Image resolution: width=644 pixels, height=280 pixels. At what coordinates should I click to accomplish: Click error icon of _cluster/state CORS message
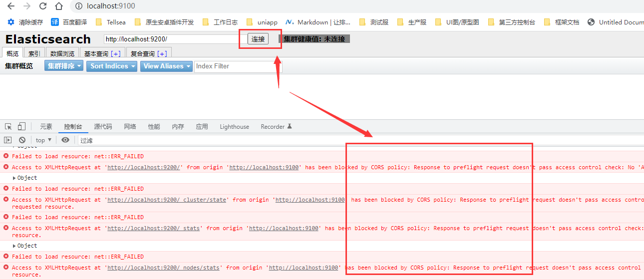coord(6,200)
